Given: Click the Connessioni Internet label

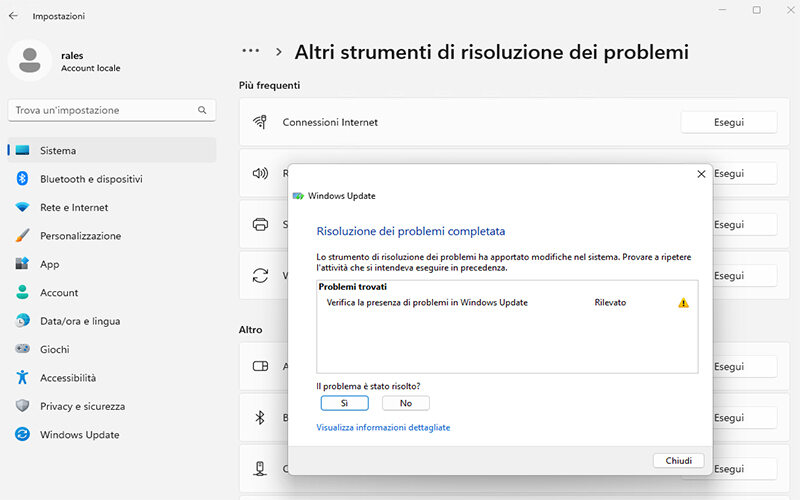Looking at the screenshot, I should point(330,122).
